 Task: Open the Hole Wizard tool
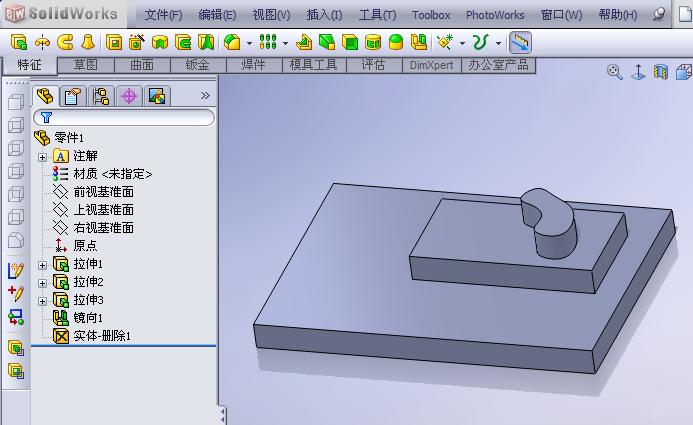pyautogui.click(x=137, y=42)
